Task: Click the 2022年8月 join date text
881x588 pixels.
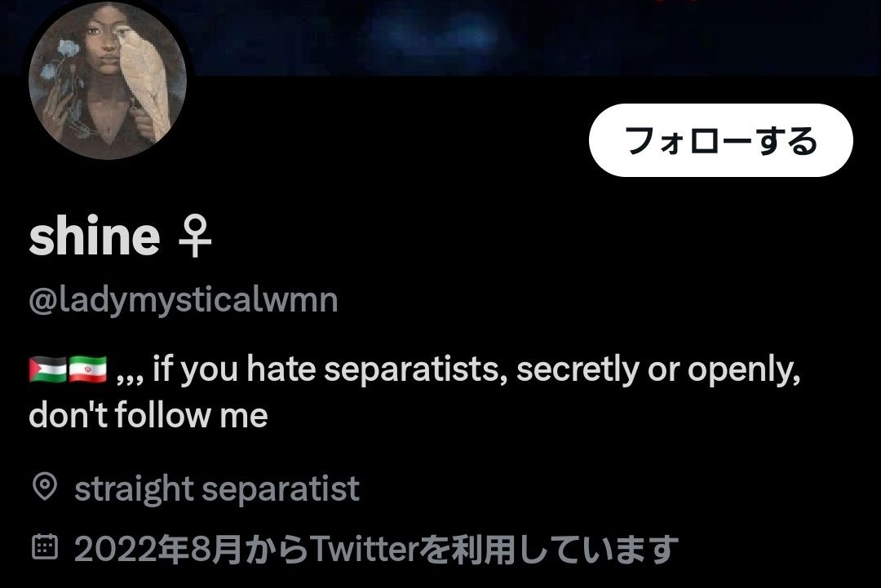Action: coord(157,549)
